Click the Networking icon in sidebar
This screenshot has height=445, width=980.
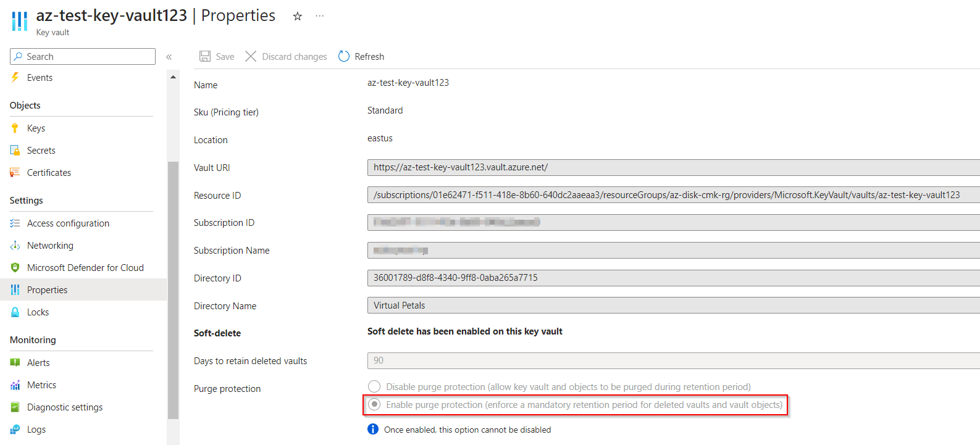[15, 245]
